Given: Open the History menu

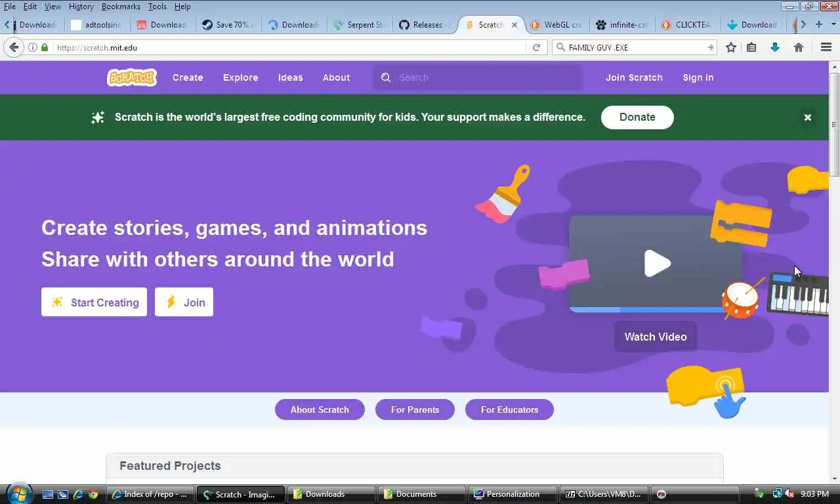Looking at the screenshot, I should [x=81, y=7].
